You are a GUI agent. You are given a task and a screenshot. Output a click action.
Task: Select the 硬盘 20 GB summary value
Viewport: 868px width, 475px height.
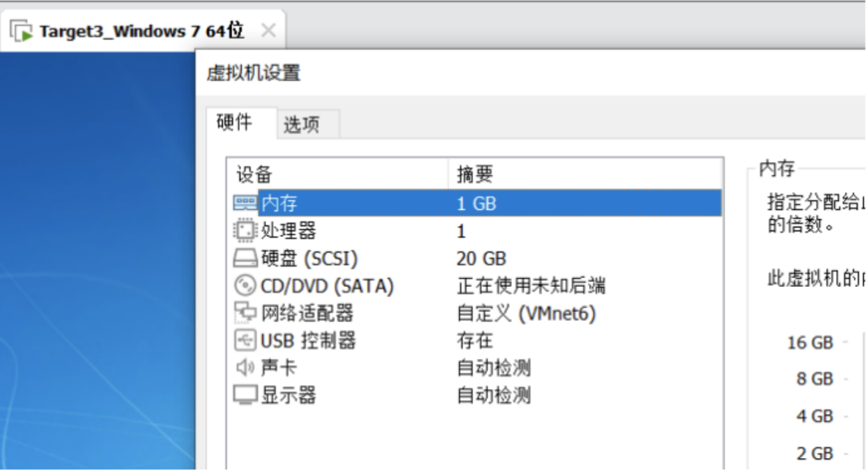pos(481,259)
